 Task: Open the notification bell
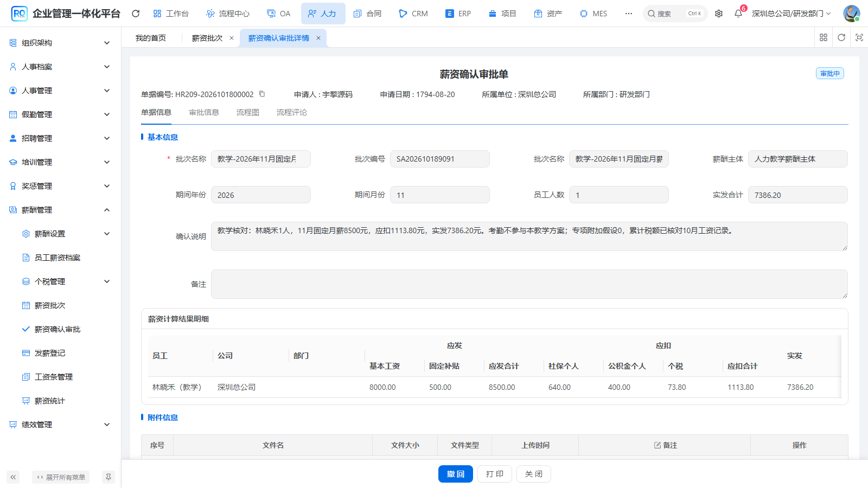point(738,14)
